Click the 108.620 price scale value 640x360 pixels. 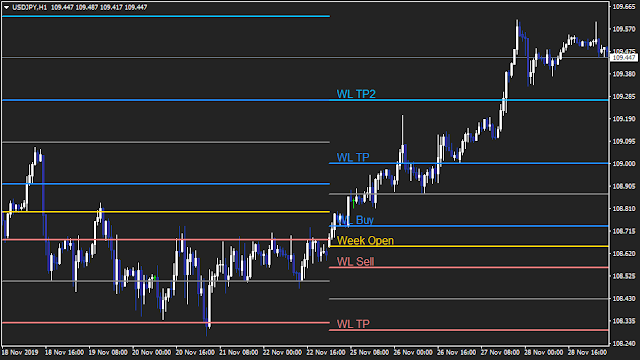pos(624,253)
